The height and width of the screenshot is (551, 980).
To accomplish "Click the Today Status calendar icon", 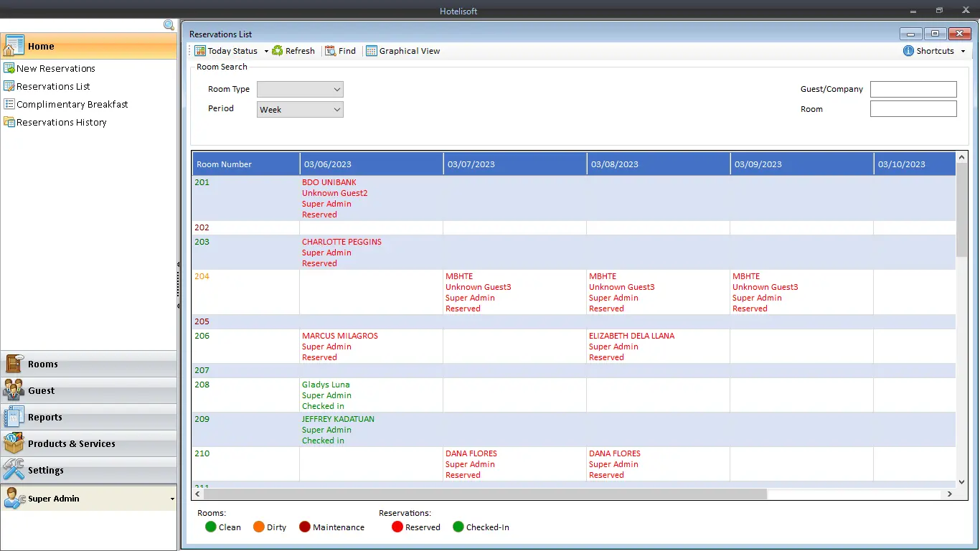I will tap(200, 51).
